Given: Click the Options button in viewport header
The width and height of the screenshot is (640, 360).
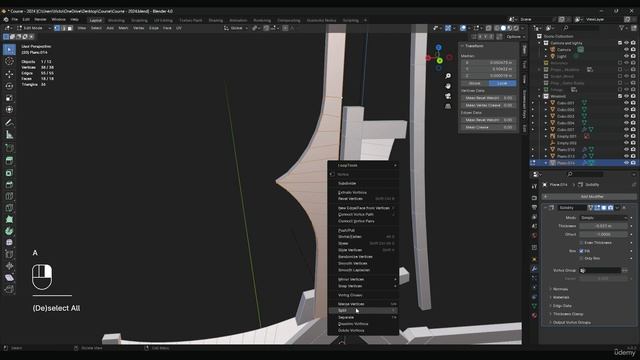Looking at the screenshot, I should tap(516, 37).
